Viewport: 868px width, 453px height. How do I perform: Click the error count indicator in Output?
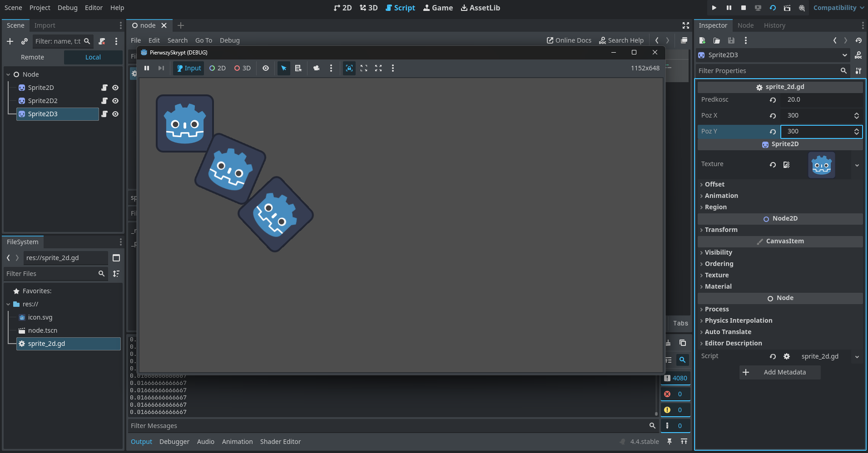[x=675, y=394]
